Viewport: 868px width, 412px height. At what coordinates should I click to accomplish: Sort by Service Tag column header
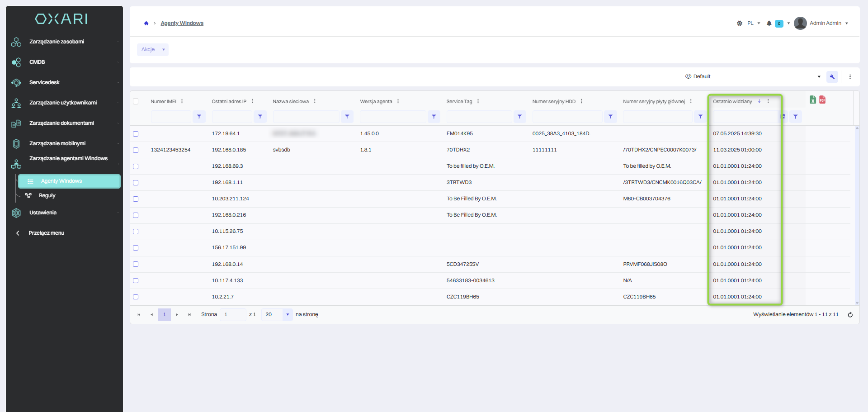coord(459,101)
